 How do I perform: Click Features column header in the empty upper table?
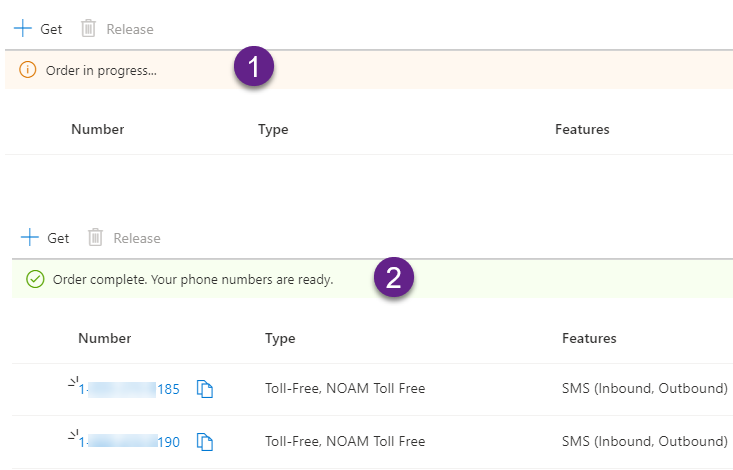click(x=582, y=129)
